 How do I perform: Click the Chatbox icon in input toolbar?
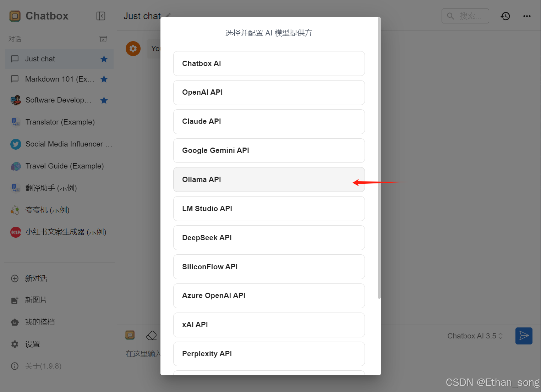point(130,335)
